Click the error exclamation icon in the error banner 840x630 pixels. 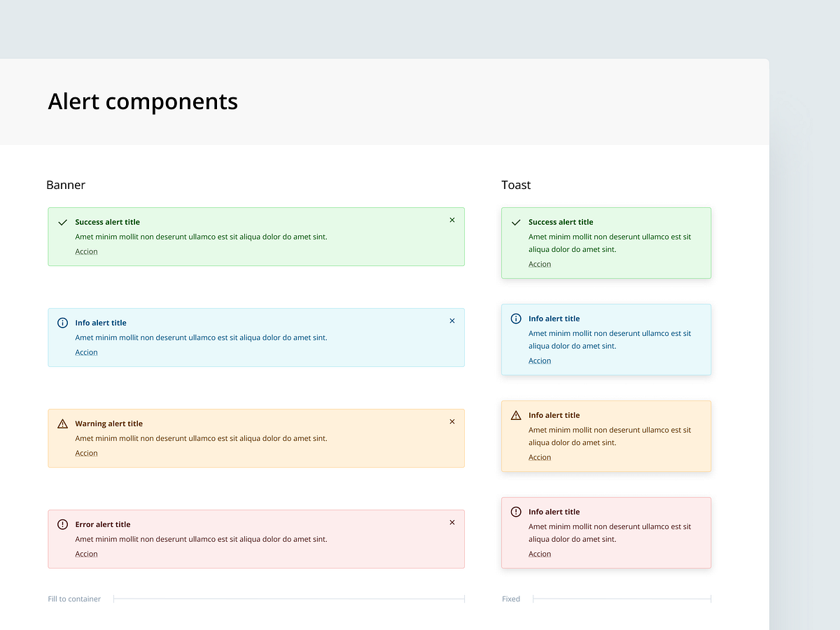(62, 524)
